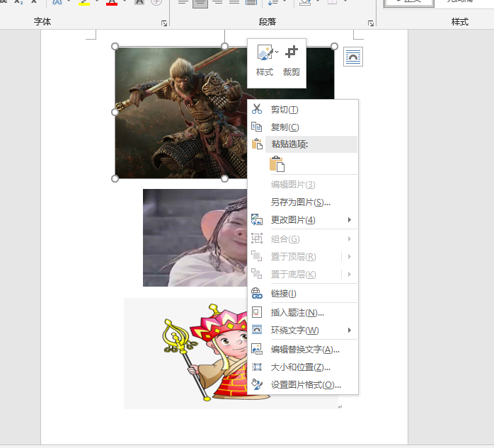494x448 pixels.
Task: Expand the 环绕文字(W) wrap text submenu
Action: click(x=350, y=331)
